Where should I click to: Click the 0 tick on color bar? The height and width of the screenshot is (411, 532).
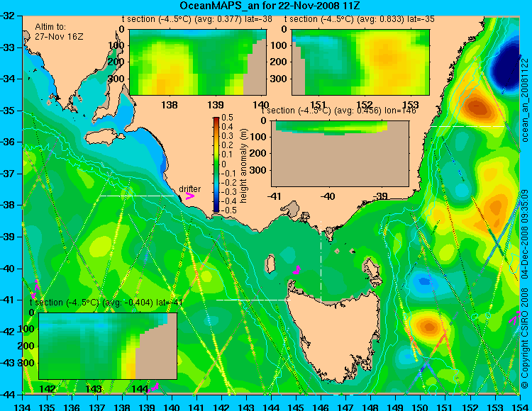pos(223,164)
